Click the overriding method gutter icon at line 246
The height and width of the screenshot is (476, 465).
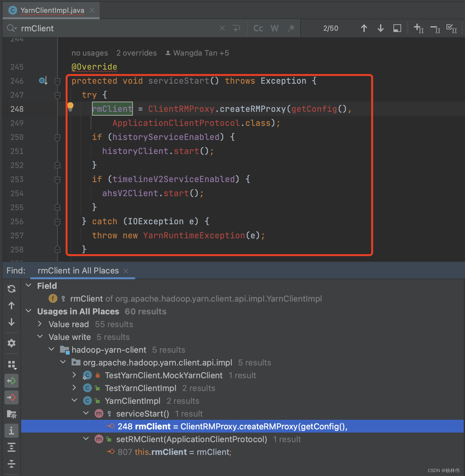pos(43,81)
